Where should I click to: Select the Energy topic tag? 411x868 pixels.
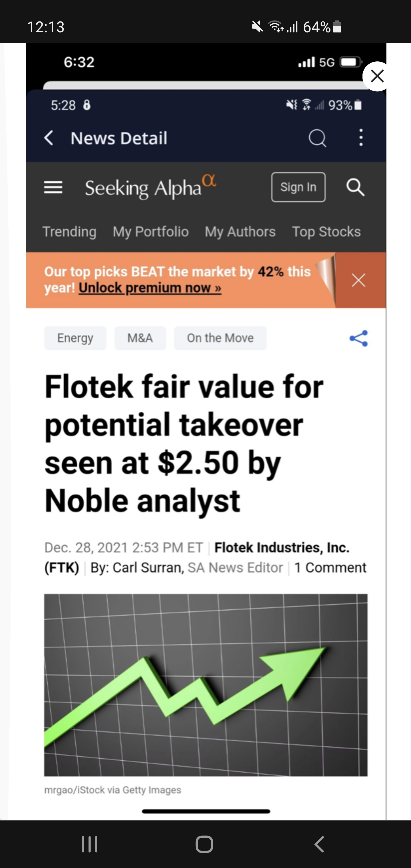tap(75, 338)
